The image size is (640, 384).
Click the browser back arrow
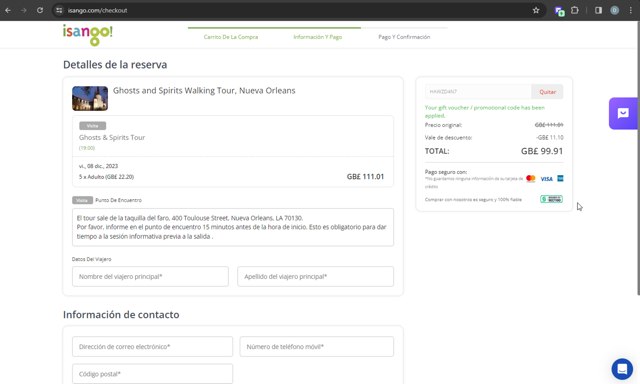click(8, 10)
